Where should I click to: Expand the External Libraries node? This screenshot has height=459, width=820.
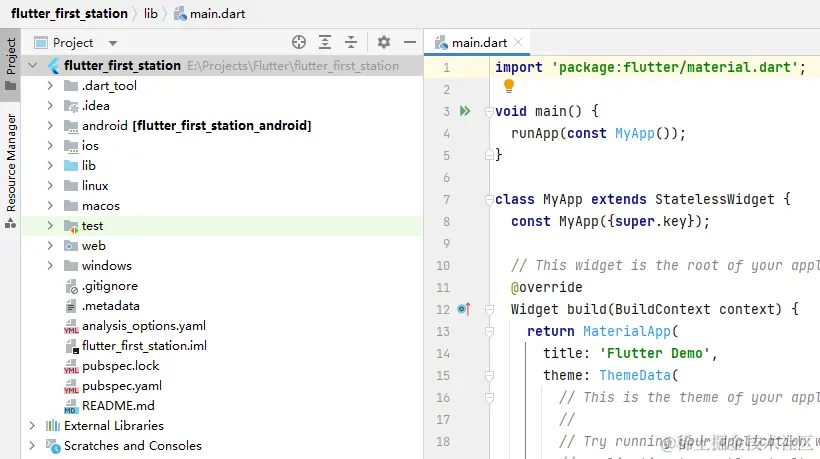[x=33, y=426]
